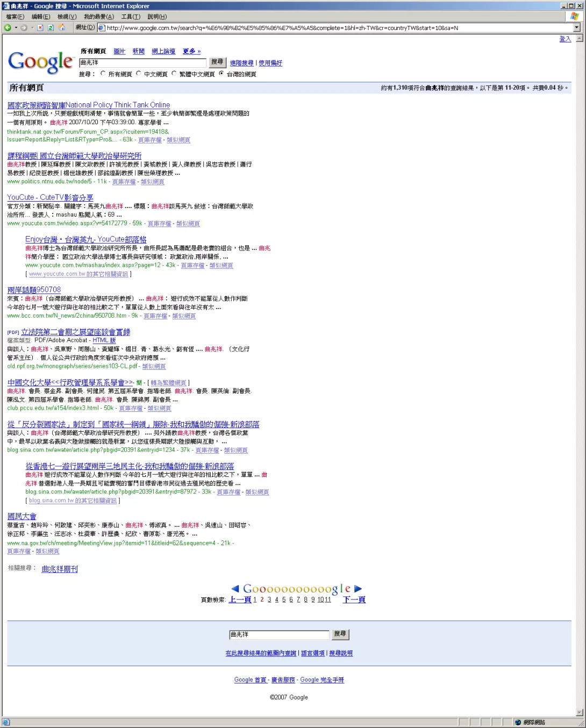The height and width of the screenshot is (728, 586).
Task: Click the Internet Explorer title bar icon
Action: [x=6, y=6]
